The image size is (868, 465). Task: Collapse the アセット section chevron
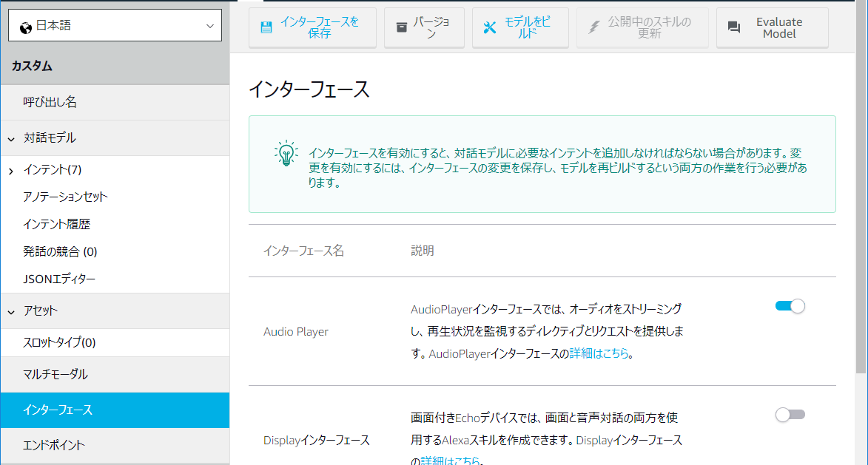[11, 313]
